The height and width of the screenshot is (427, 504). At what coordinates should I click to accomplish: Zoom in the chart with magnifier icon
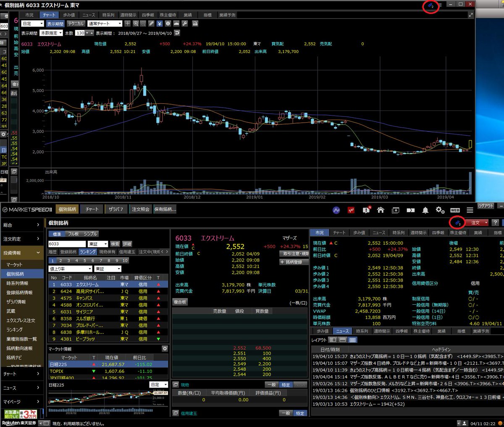click(136, 24)
